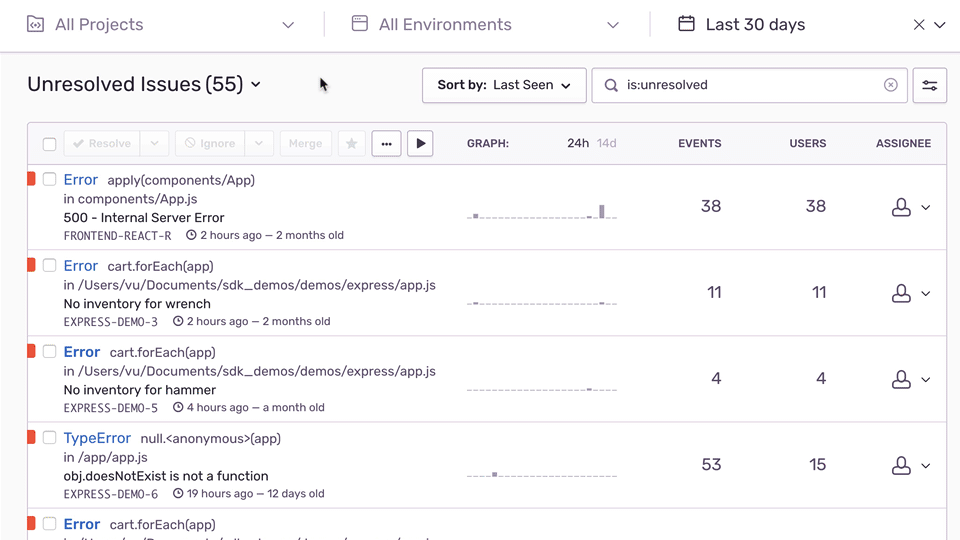
Task: Clear the is:unresolved search query
Action: click(890, 85)
